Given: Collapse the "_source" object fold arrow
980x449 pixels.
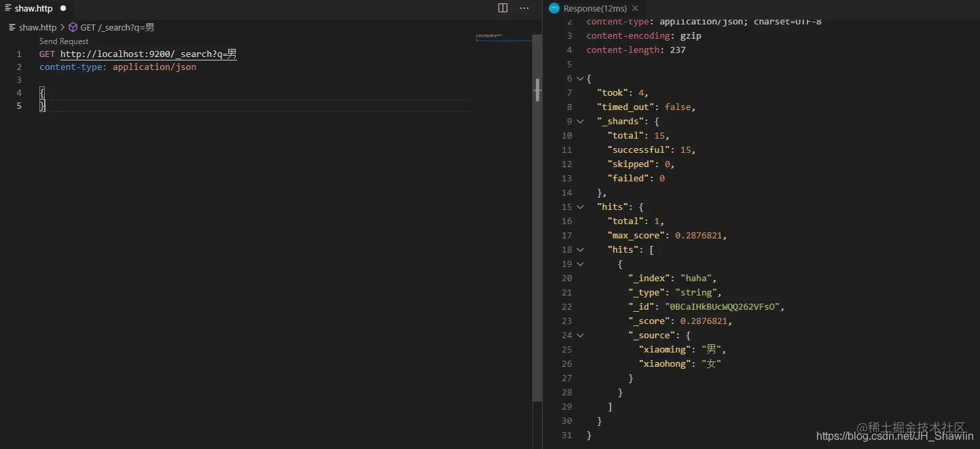Looking at the screenshot, I should pyautogui.click(x=580, y=336).
